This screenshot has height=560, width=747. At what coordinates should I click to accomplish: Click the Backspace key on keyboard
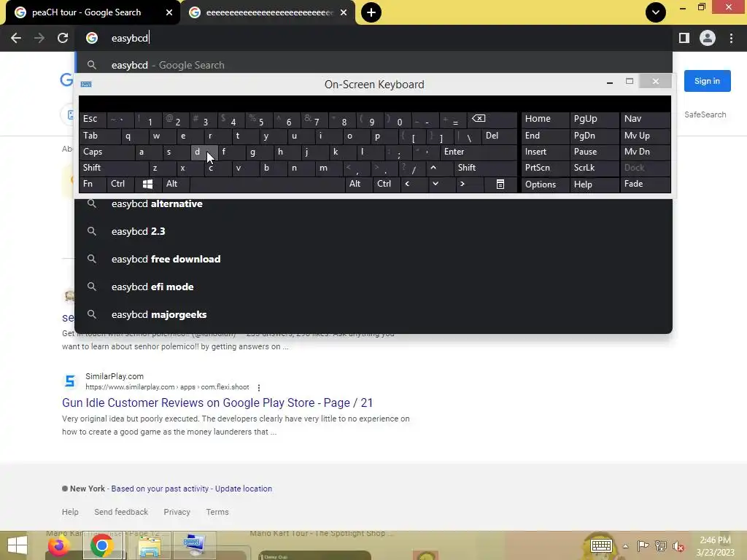492,119
